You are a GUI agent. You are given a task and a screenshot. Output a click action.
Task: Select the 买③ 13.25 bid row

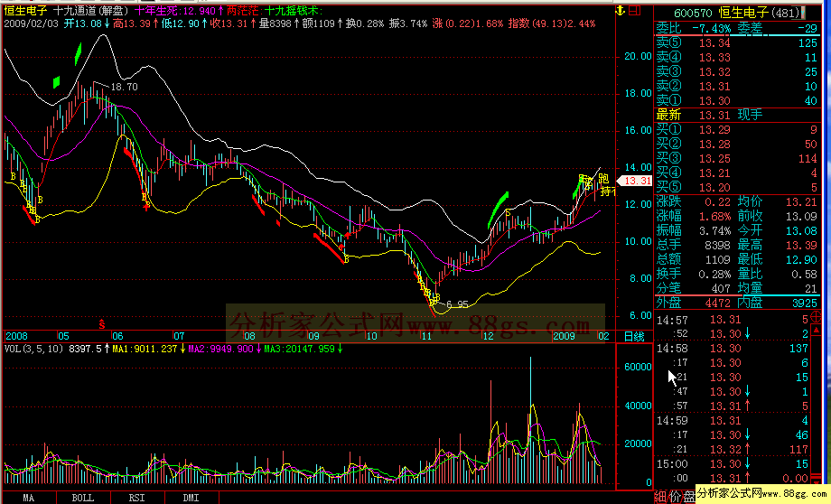coord(737,158)
